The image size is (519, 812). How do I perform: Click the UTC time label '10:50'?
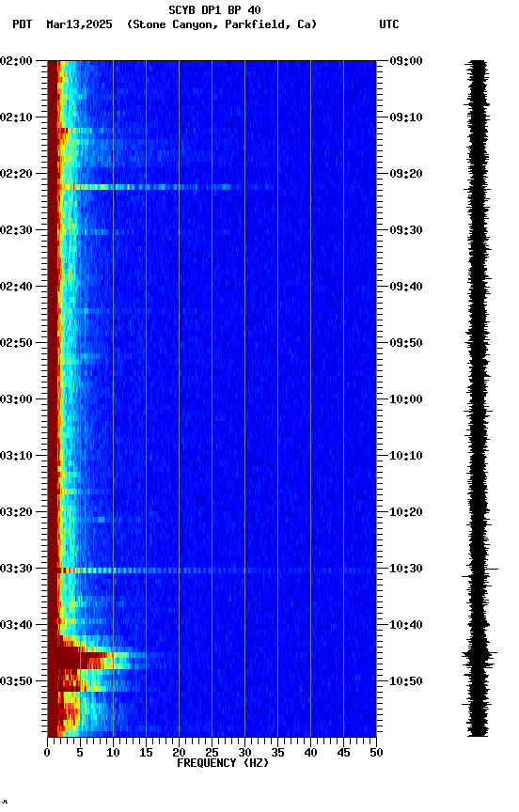coord(406,681)
